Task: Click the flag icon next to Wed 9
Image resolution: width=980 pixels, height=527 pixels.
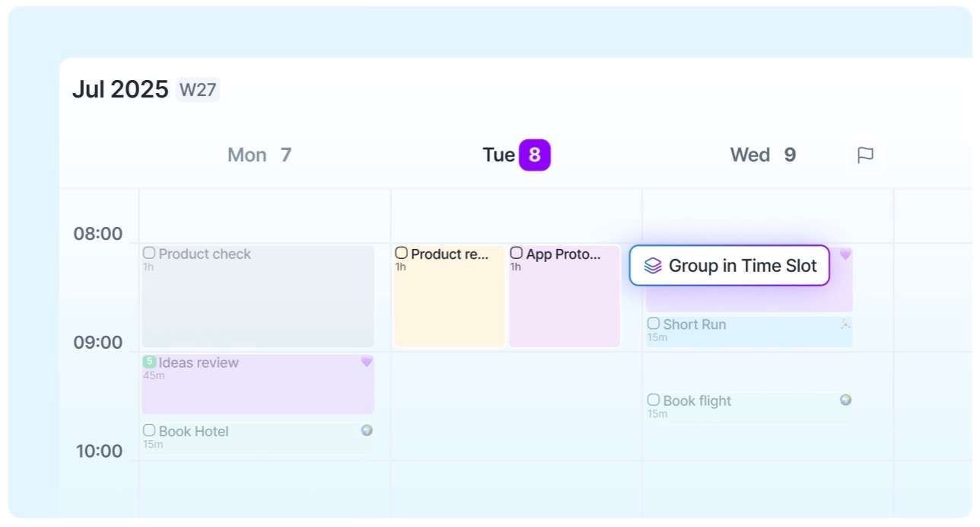Action: click(865, 155)
